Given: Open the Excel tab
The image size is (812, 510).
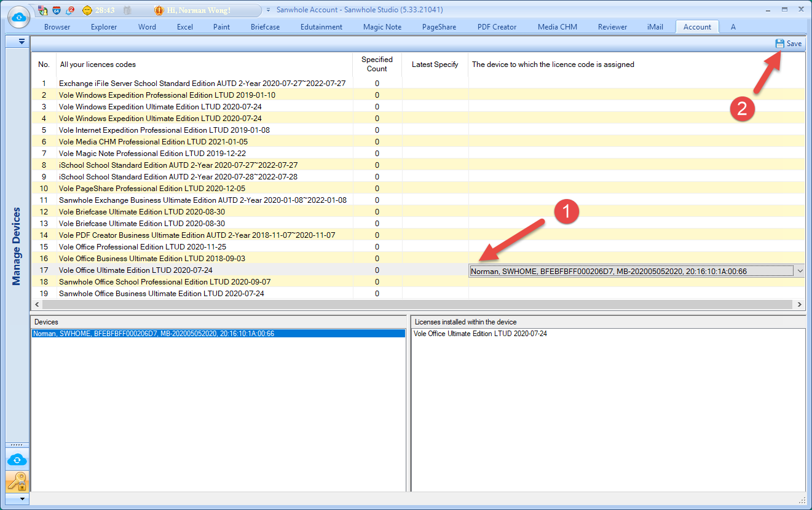Looking at the screenshot, I should (185, 27).
